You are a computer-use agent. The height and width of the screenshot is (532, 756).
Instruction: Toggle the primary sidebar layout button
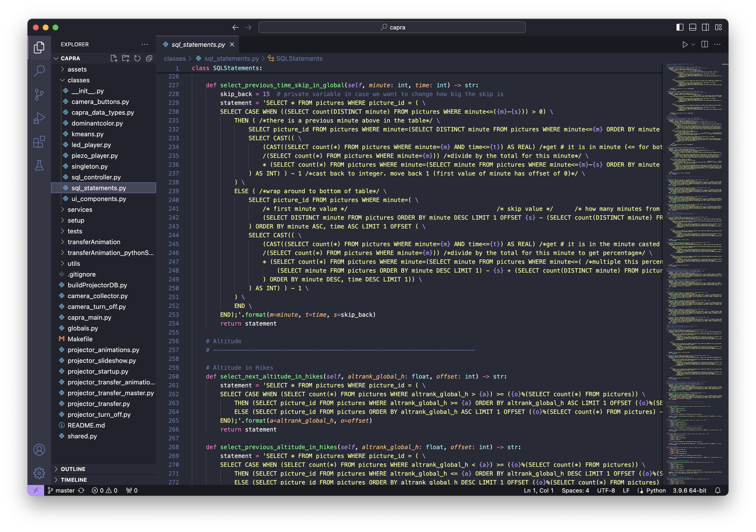[679, 27]
